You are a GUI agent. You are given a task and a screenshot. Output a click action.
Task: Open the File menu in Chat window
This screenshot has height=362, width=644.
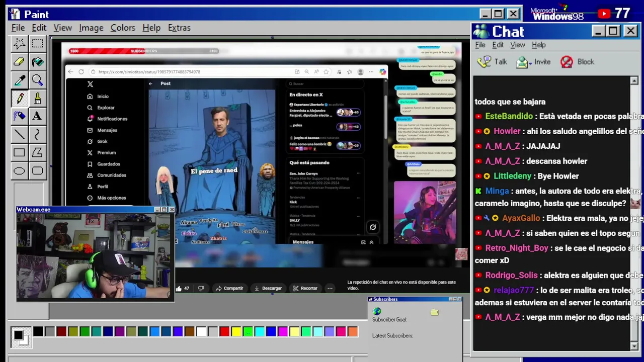point(480,45)
